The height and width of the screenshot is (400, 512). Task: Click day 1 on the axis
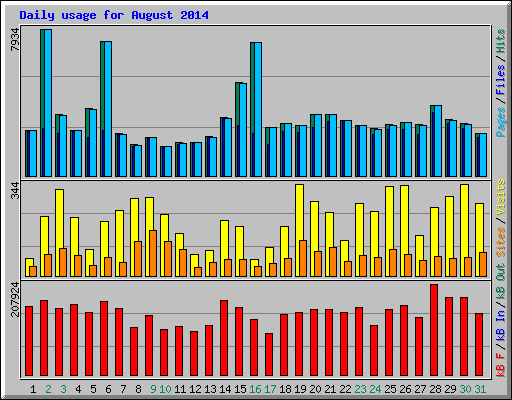33,389
